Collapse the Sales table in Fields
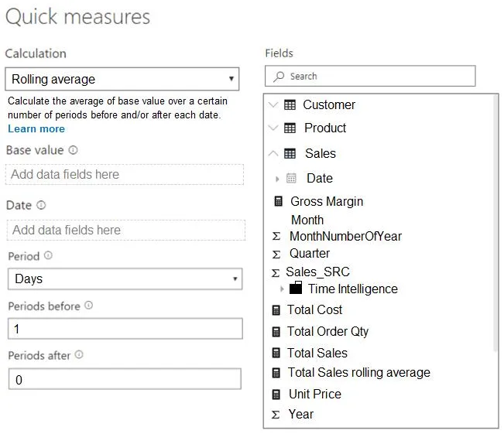This screenshot has height=434, width=504. pyautogui.click(x=272, y=153)
